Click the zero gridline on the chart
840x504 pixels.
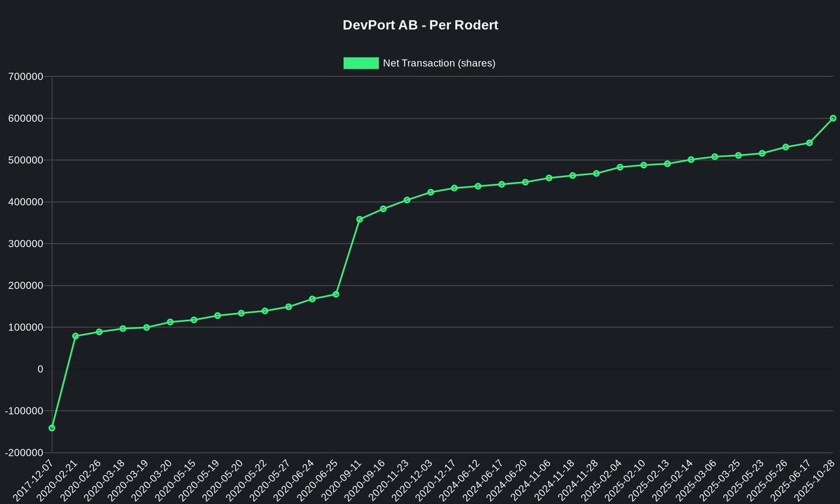coord(420,367)
